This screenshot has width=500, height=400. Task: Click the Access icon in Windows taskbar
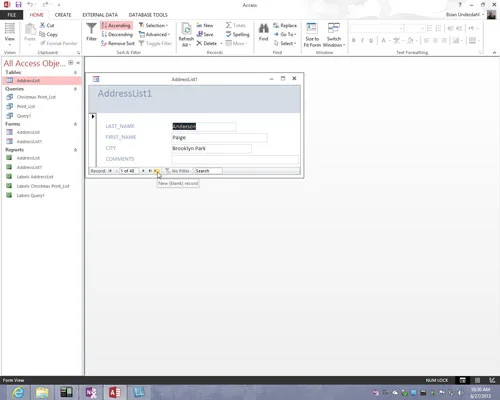pyautogui.click(x=115, y=392)
